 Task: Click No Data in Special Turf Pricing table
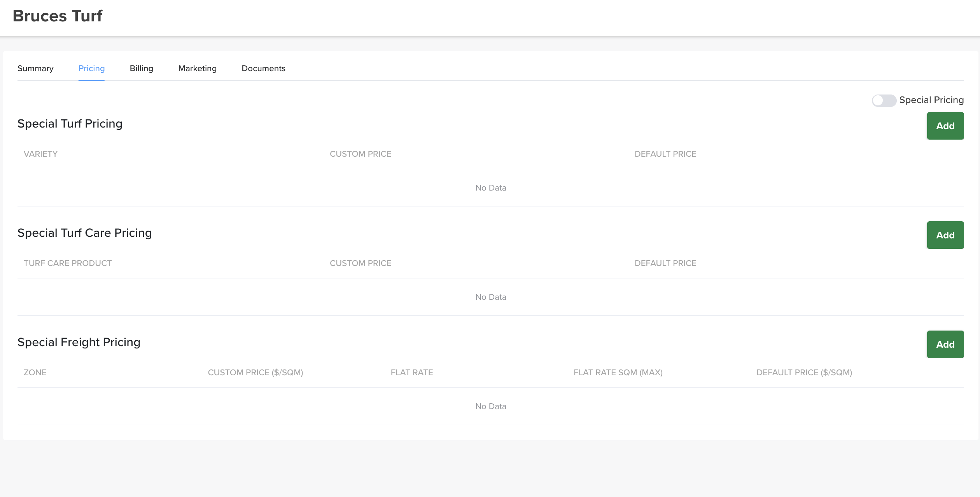(491, 188)
